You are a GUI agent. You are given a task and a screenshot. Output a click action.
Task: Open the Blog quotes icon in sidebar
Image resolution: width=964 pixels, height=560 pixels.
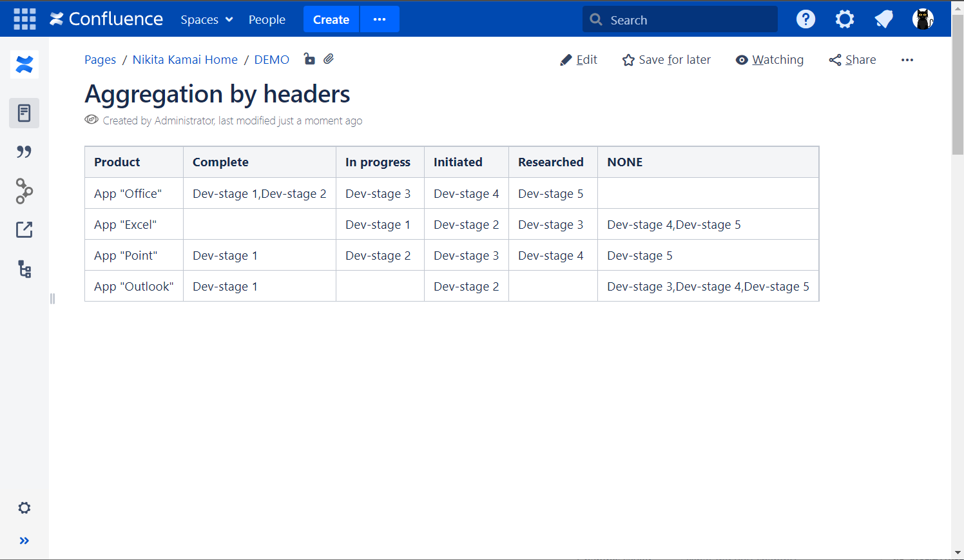(x=24, y=152)
